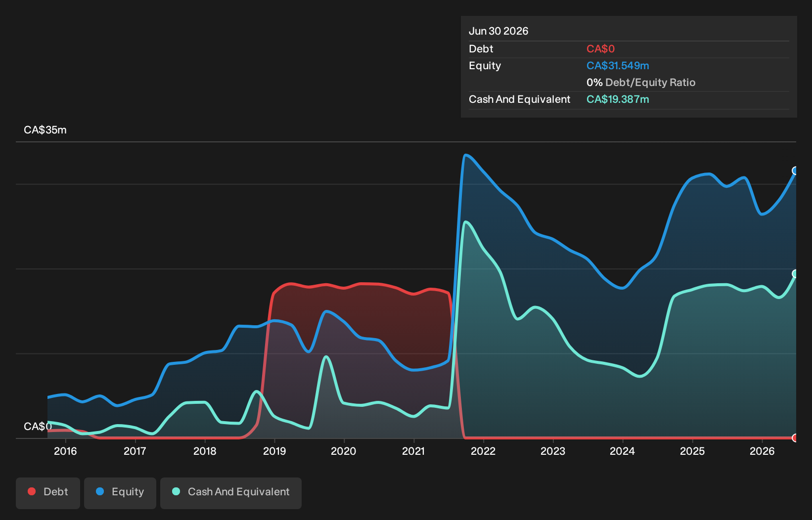The height and width of the screenshot is (520, 812).
Task: Click the 2026 x-axis label
Action: click(x=762, y=451)
